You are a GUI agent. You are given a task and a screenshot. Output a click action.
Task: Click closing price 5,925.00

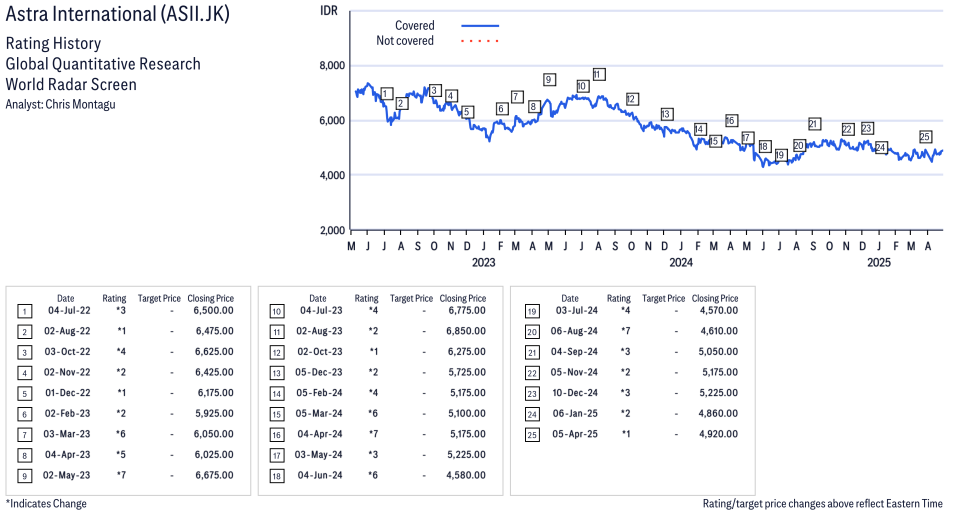tap(215, 413)
